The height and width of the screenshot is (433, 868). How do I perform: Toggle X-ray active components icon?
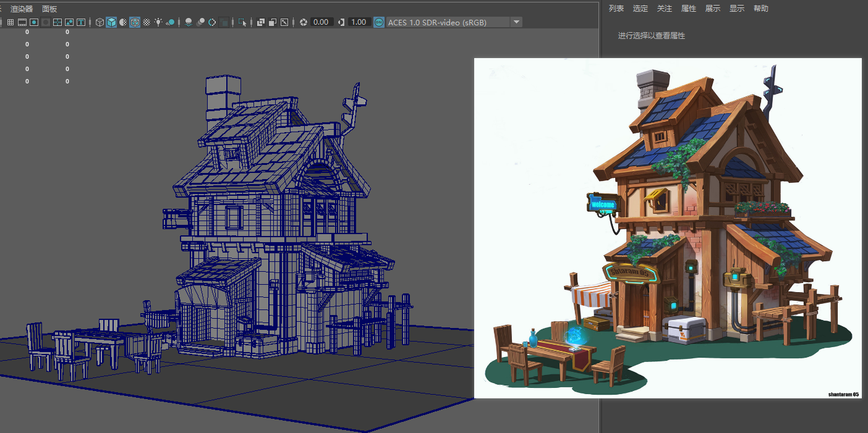[273, 22]
